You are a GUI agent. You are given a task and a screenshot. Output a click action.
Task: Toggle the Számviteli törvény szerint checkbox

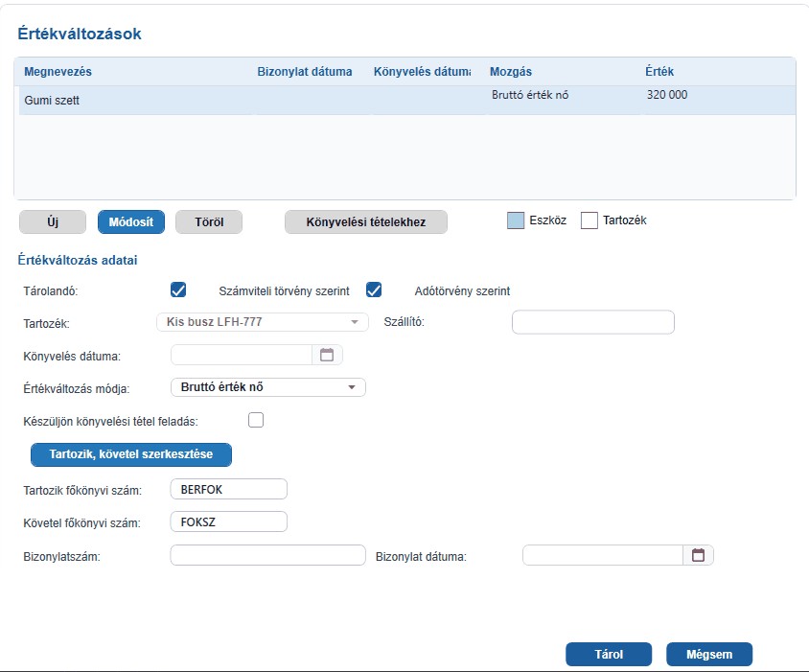pos(374,290)
